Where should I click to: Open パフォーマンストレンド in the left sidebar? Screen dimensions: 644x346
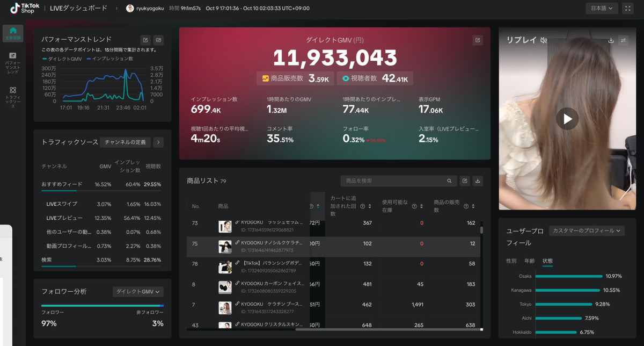(13, 62)
